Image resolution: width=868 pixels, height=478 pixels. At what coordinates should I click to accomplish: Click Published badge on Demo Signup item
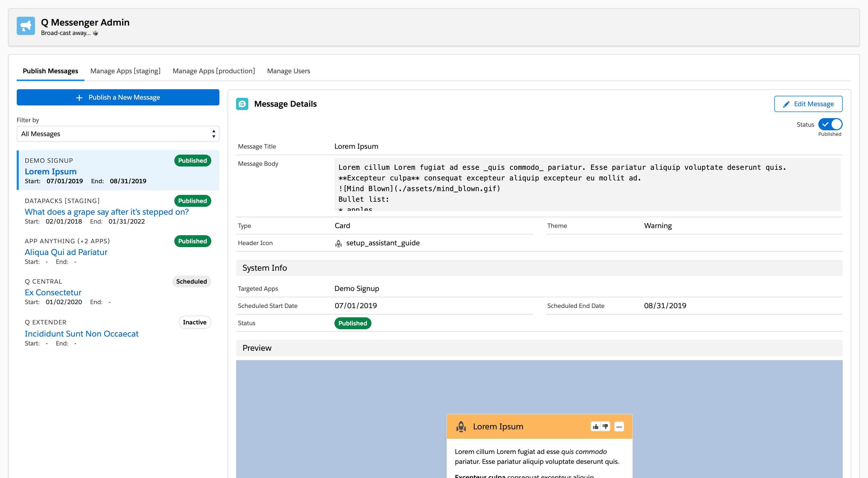(x=192, y=160)
